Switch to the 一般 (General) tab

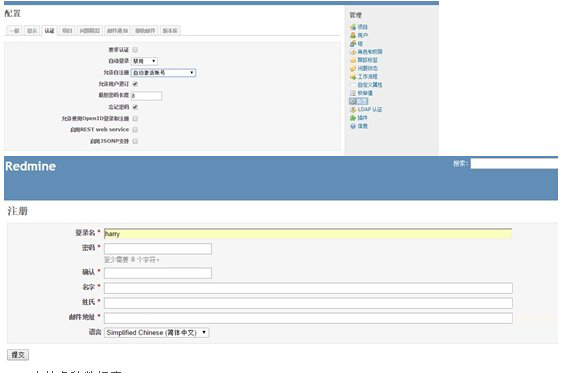[x=14, y=31]
